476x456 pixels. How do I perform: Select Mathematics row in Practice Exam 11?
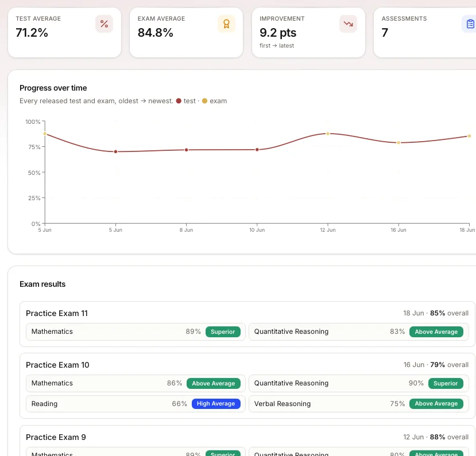[x=136, y=332]
